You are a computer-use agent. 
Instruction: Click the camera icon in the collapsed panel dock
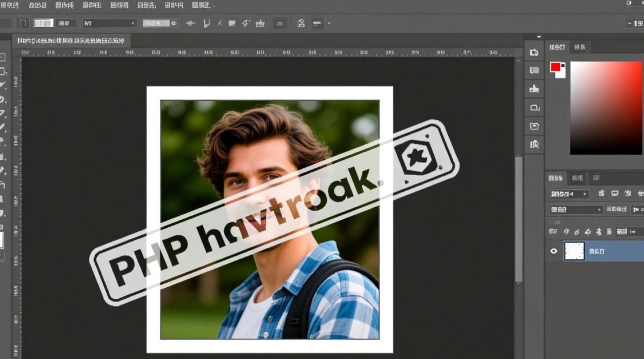coord(534,53)
